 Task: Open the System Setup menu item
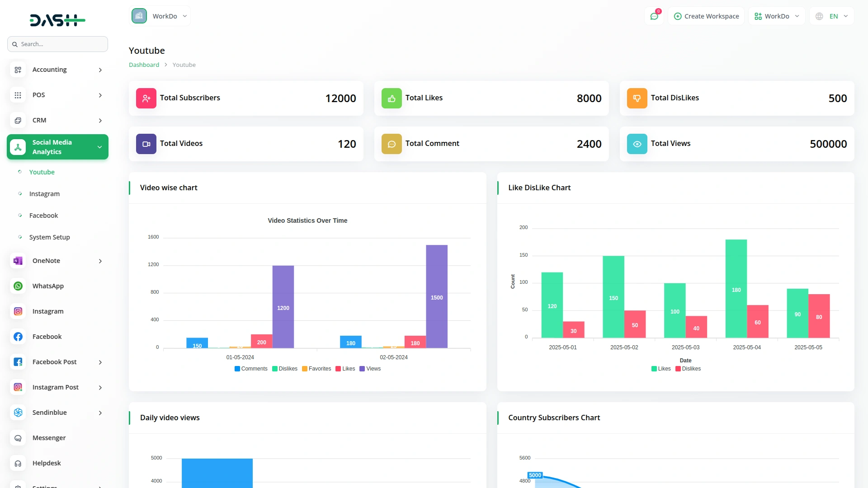click(x=49, y=237)
